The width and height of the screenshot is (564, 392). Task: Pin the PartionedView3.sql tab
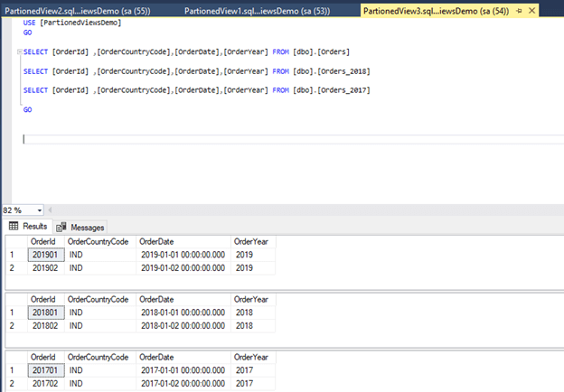tap(519, 11)
